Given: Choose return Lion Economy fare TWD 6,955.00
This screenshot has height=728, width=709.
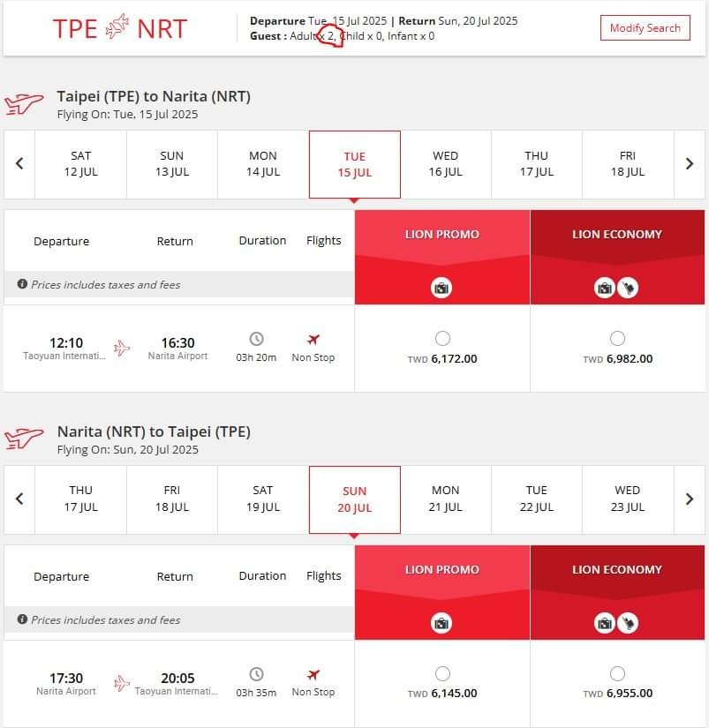Looking at the screenshot, I should coord(617,673).
